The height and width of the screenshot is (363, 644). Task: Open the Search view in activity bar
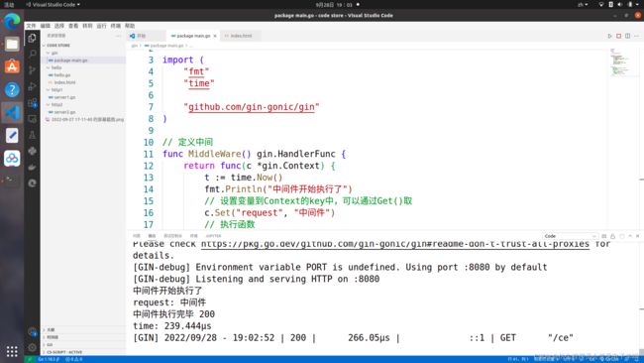coord(32,54)
